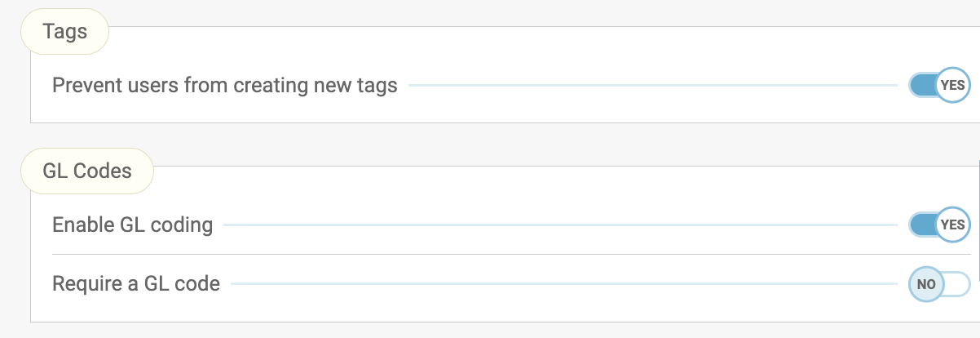The image size is (980, 338).
Task: Click the NO knob on Require a GL code
Action: (926, 284)
